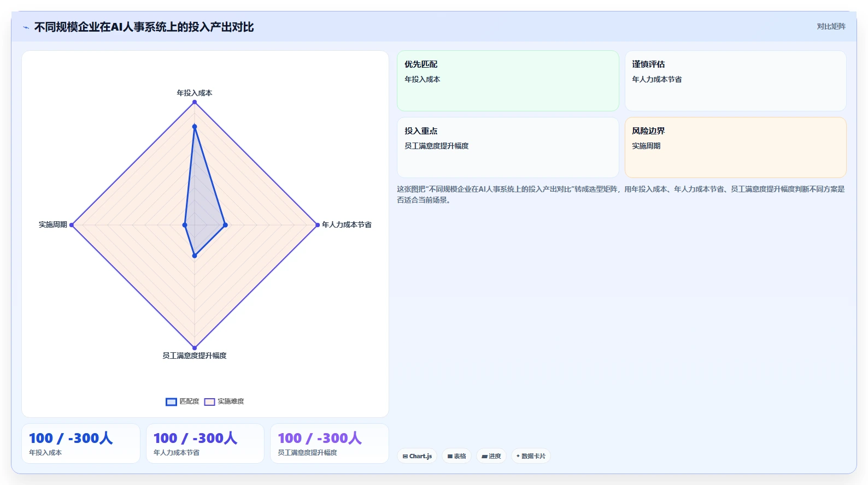
Task: Toggle the 实施难度 dataset in the chart legend
Action: coord(224,401)
